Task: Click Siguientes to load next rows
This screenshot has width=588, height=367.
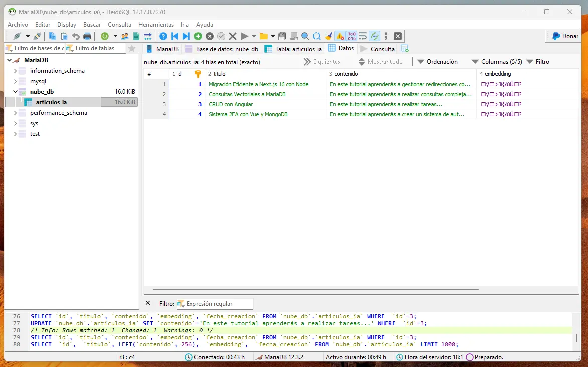Action: coord(322,62)
